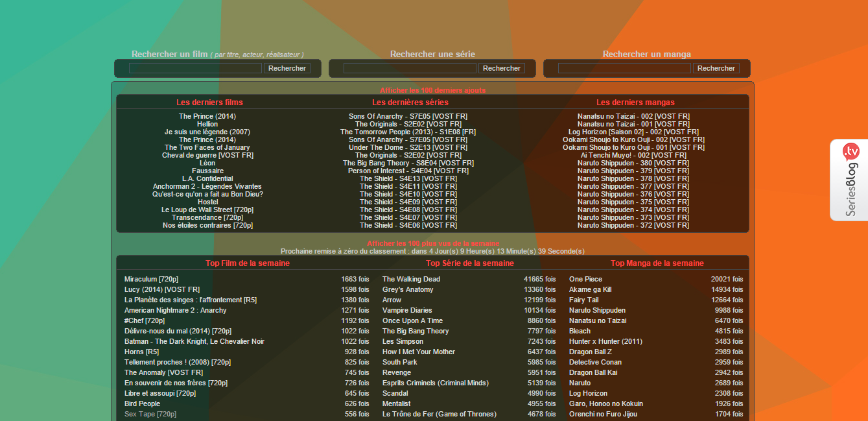
Task: Open 'L.A. Confidential' film link
Action: pos(207,178)
